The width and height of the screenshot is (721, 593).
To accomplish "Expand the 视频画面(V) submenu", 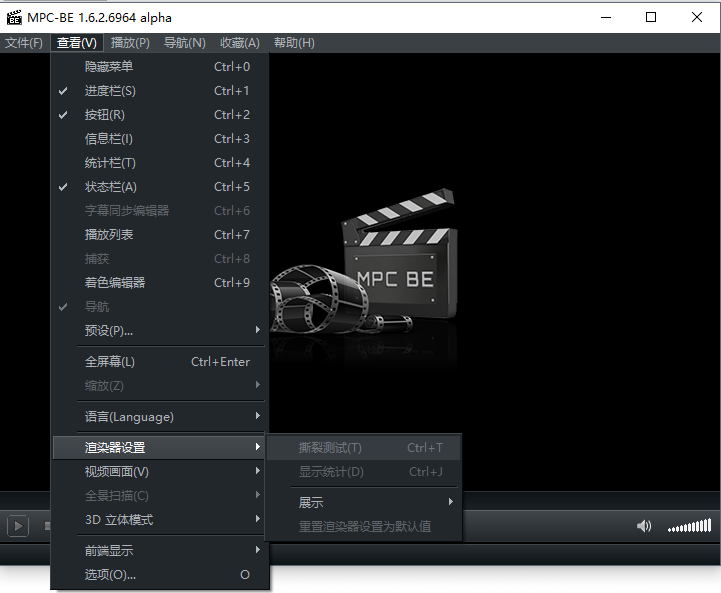I will click(x=117, y=472).
